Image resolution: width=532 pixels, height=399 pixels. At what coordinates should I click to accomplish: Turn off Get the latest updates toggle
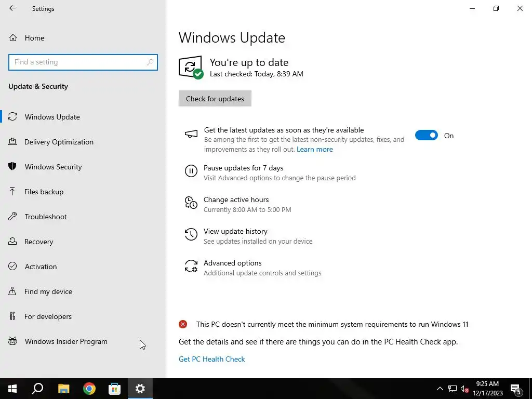click(x=426, y=136)
